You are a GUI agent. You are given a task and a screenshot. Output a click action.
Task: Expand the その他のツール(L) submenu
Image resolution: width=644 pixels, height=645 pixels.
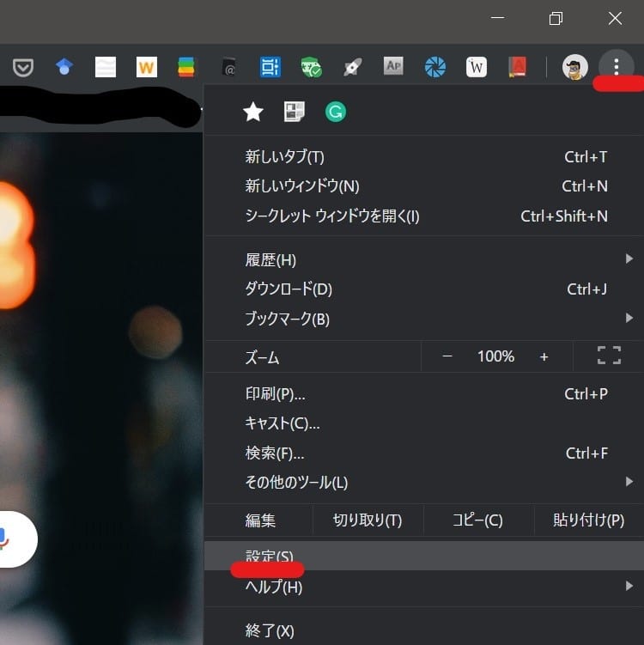point(424,482)
